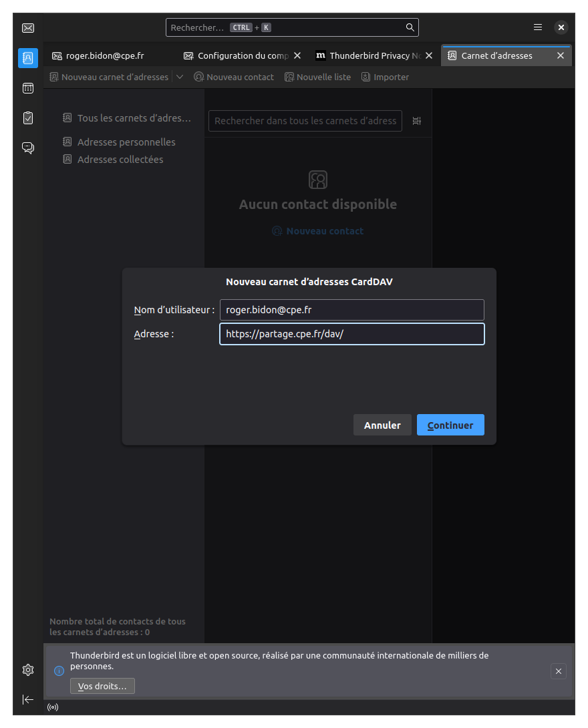Screen dimensions: 588x728
Task: Open the Tasks space icon
Action: tap(28, 118)
